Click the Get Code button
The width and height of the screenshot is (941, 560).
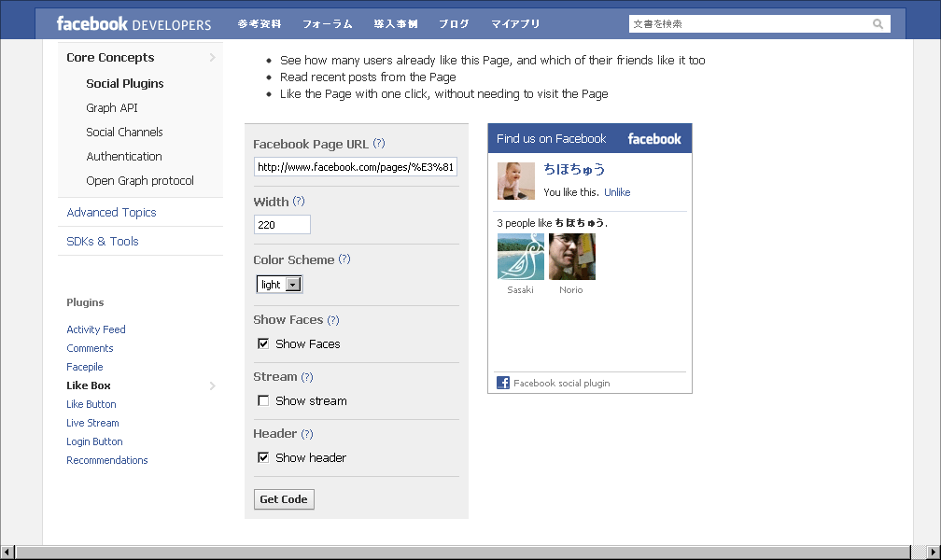(x=284, y=499)
